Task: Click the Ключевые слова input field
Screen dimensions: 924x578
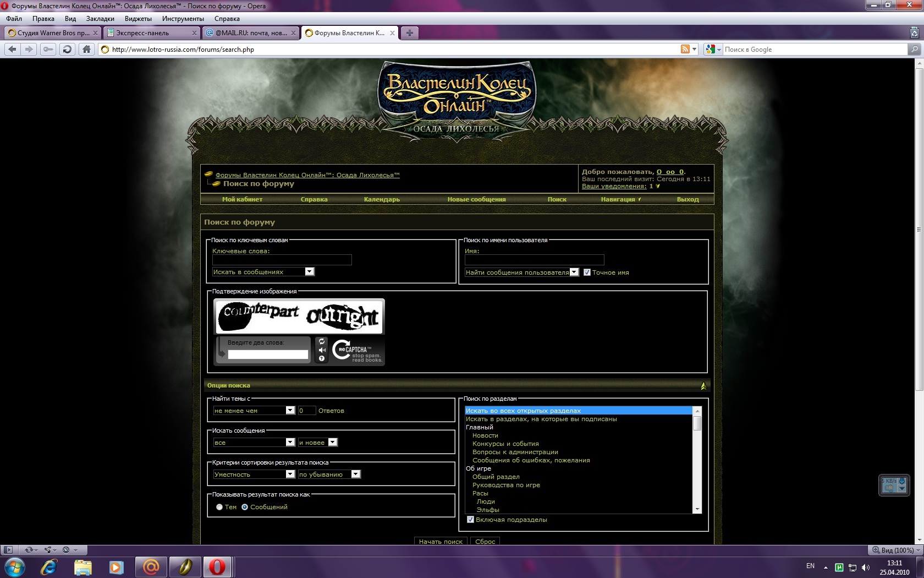Action: coord(282,260)
